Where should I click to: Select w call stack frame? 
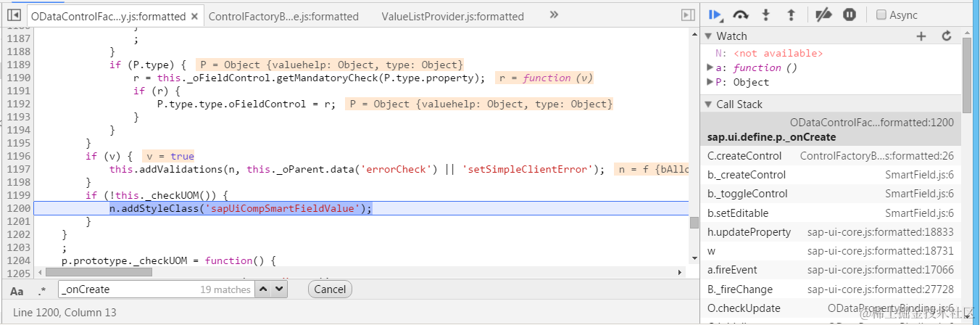(x=831, y=251)
